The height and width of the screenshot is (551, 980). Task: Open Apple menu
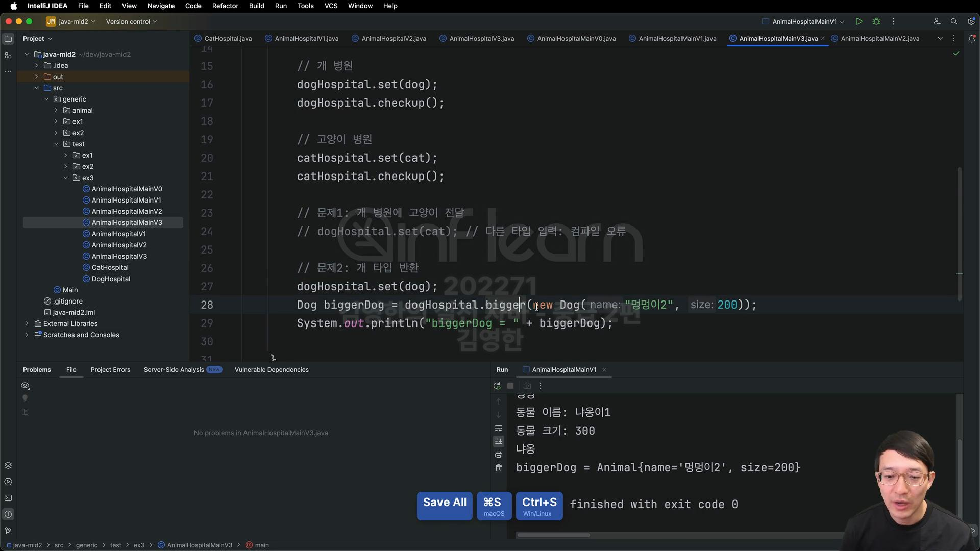14,6
